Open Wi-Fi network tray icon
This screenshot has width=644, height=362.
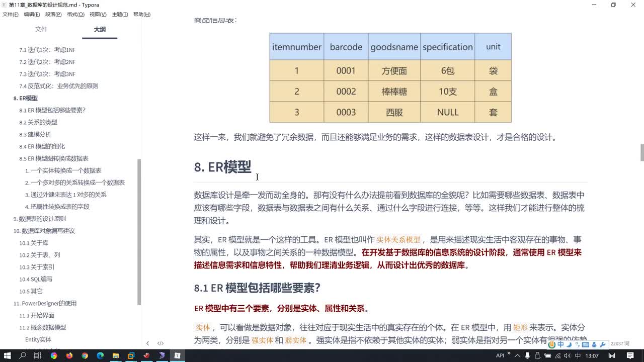pyautogui.click(x=557, y=355)
